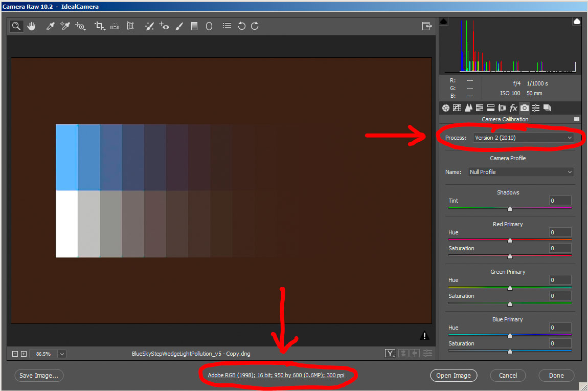Rotate image 90 degrees clockwise

pos(255,26)
